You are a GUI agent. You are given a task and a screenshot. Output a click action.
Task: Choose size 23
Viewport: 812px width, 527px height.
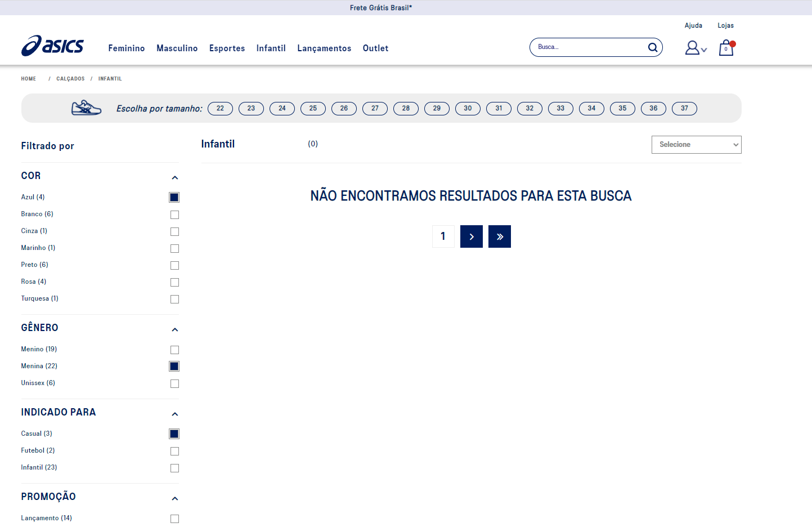251,109
